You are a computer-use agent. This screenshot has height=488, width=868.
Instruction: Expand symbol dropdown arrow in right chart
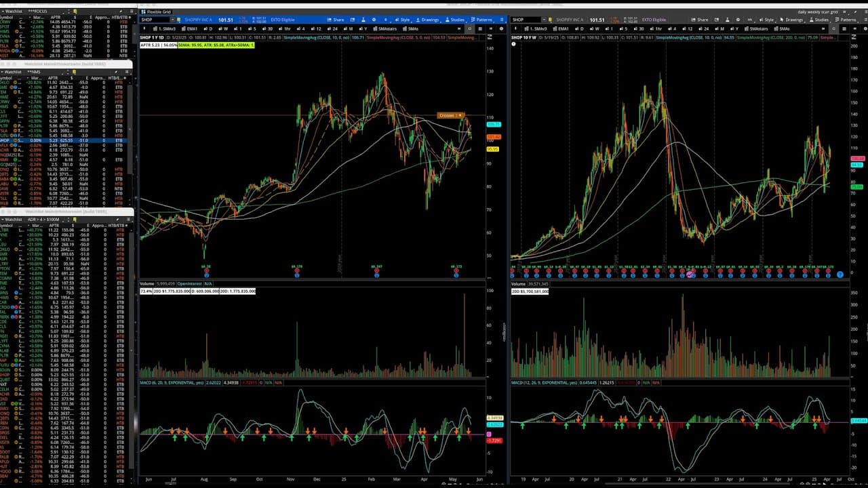tap(544, 20)
